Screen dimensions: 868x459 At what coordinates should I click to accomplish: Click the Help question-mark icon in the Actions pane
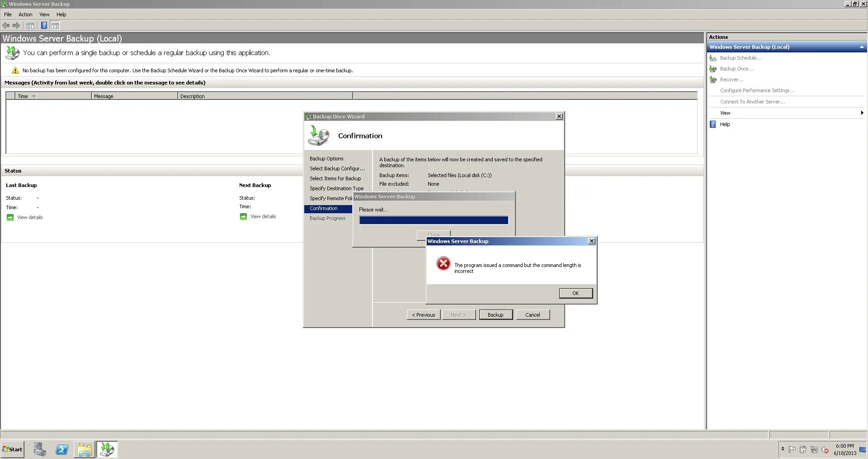(713, 124)
